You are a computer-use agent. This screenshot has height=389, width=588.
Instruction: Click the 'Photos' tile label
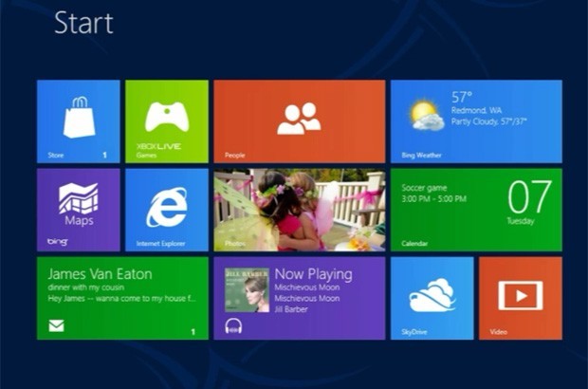[x=235, y=244]
